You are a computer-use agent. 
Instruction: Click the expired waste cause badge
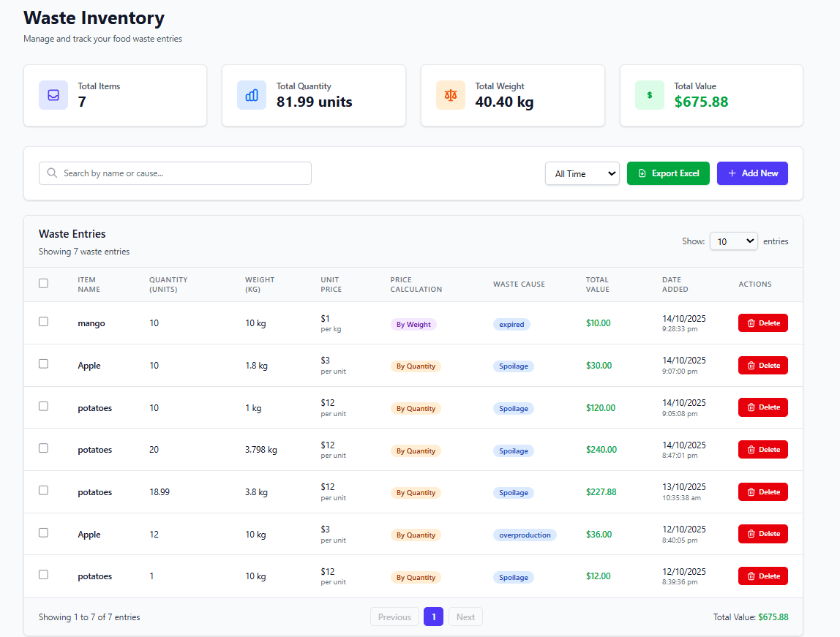pyautogui.click(x=511, y=324)
